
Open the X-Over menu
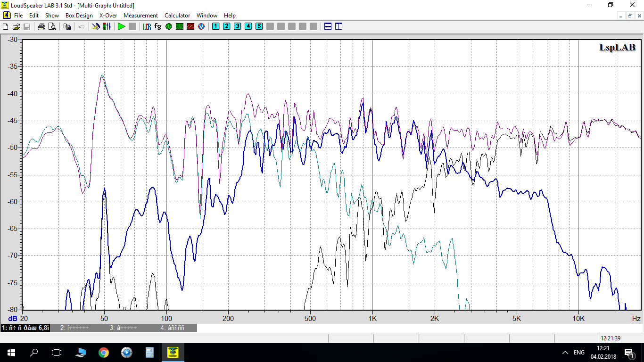coord(108,16)
